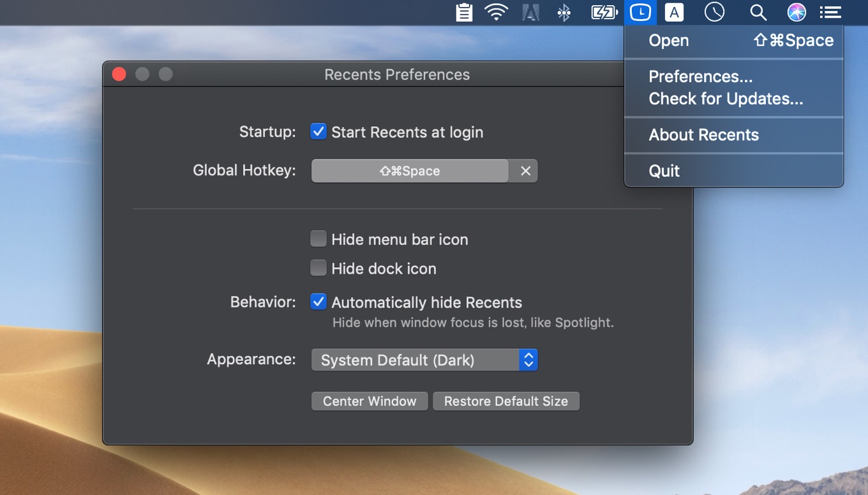This screenshot has height=495, width=868.
Task: Click the Bluetooth menu bar icon
Action: [x=564, y=12]
